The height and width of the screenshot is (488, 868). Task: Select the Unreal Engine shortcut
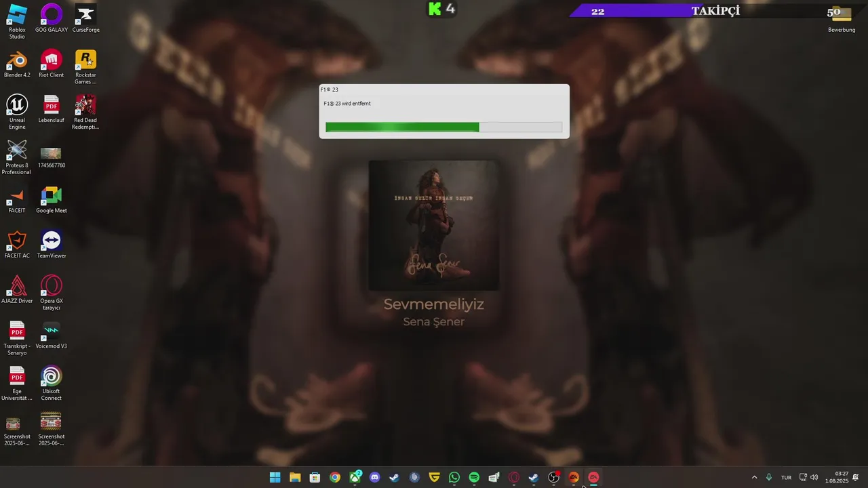coord(17,112)
